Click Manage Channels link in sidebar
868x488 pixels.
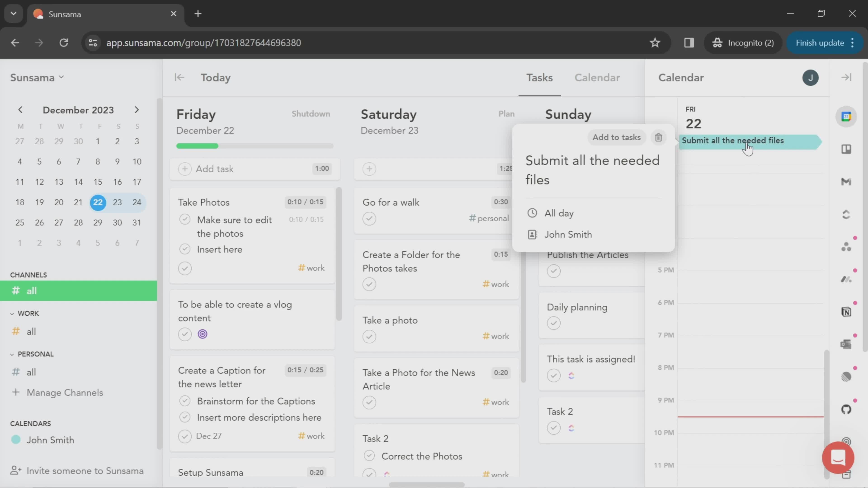click(x=65, y=392)
